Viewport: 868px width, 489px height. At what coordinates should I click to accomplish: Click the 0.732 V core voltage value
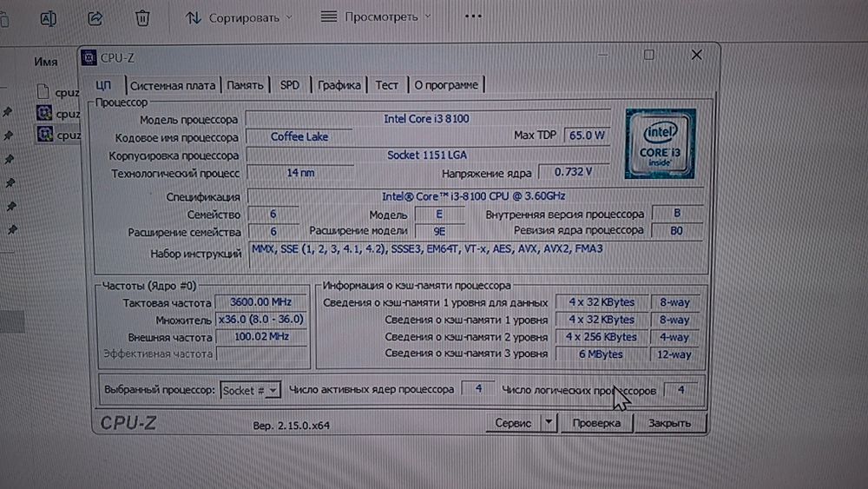(574, 172)
